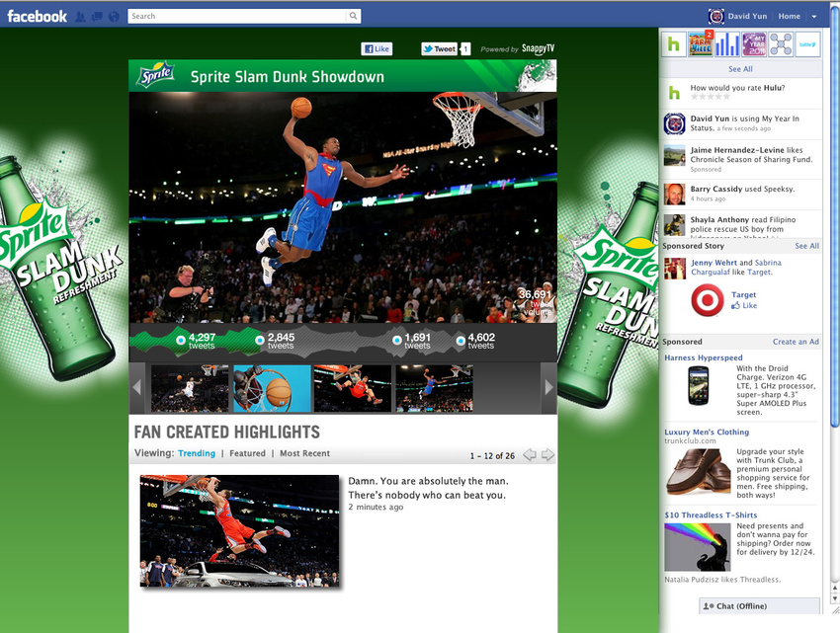Go to David Yun's profile link
This screenshot has height=633, width=840.
[x=747, y=16]
